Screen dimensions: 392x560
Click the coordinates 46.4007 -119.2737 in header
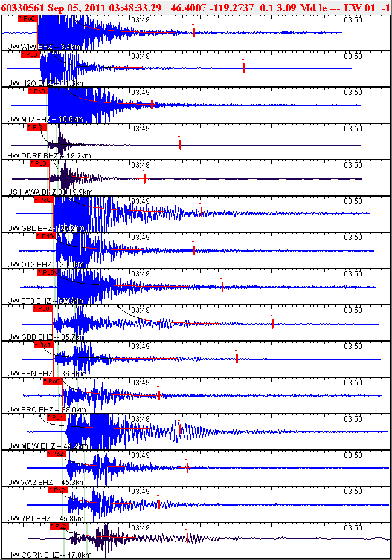212,8
